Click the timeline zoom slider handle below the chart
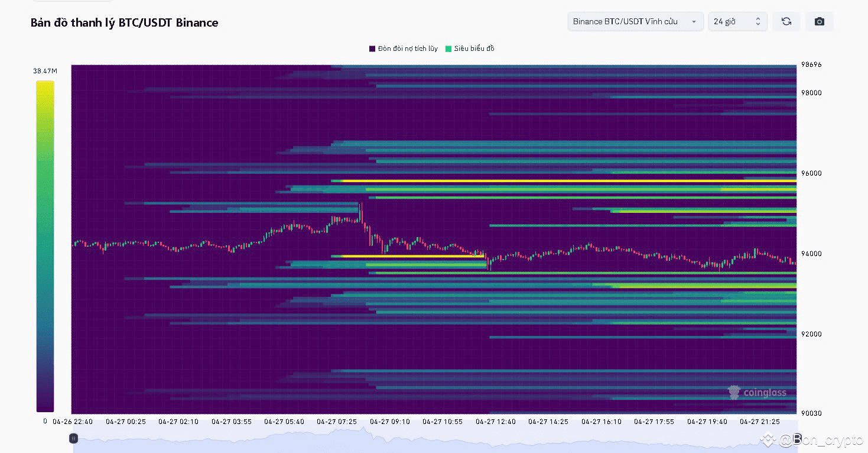This screenshot has height=453, width=868. coord(73,438)
